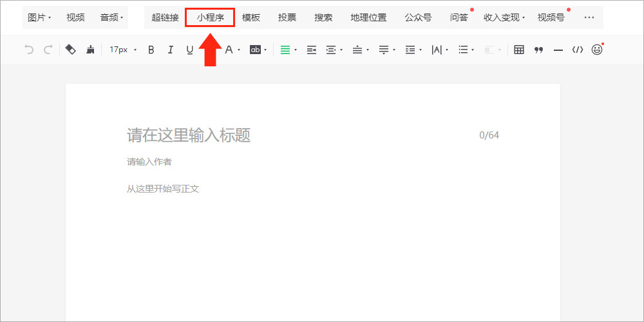Image resolution: width=644 pixels, height=322 pixels.
Task: Click the title field 请在这里输入标题
Action: pyautogui.click(x=189, y=135)
